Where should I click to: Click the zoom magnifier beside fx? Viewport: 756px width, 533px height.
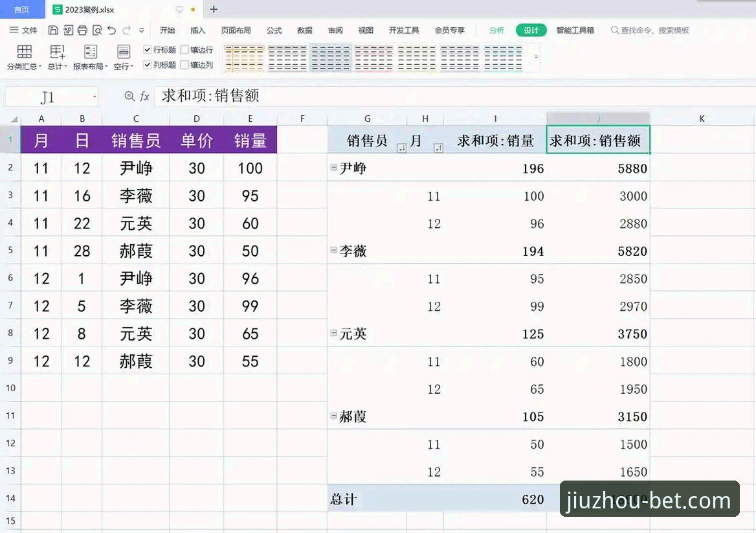point(129,96)
